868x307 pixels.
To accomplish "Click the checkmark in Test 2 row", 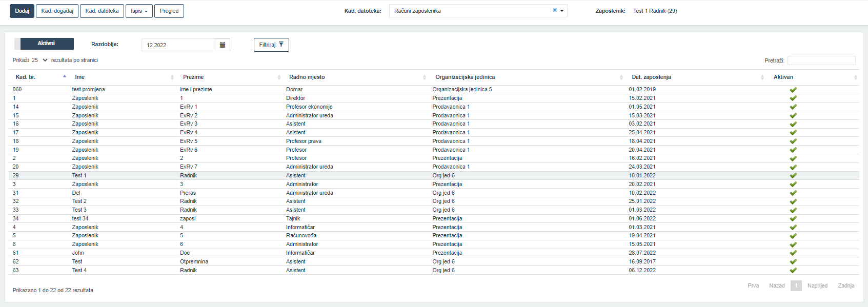I will pyautogui.click(x=793, y=201).
